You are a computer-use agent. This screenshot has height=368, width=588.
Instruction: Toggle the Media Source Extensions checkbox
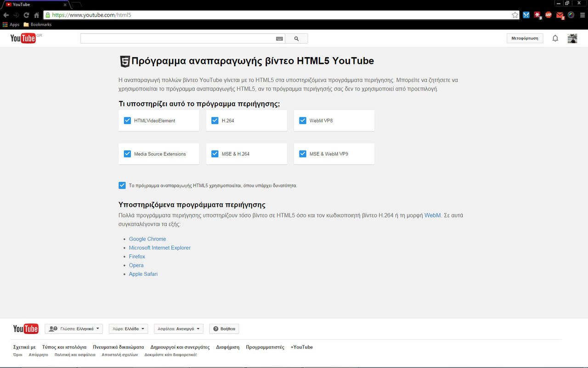[x=127, y=154]
